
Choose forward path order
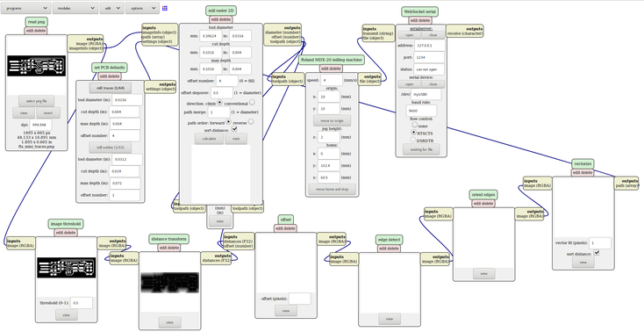(228, 122)
